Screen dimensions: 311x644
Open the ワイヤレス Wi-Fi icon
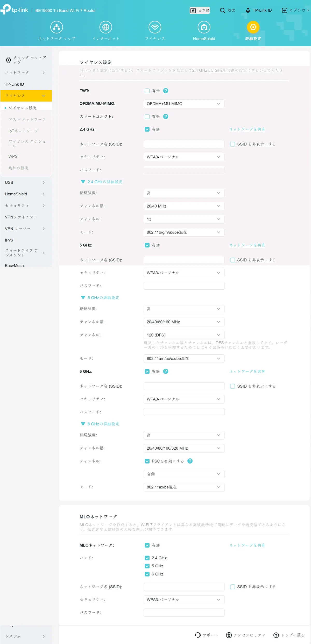(x=155, y=27)
